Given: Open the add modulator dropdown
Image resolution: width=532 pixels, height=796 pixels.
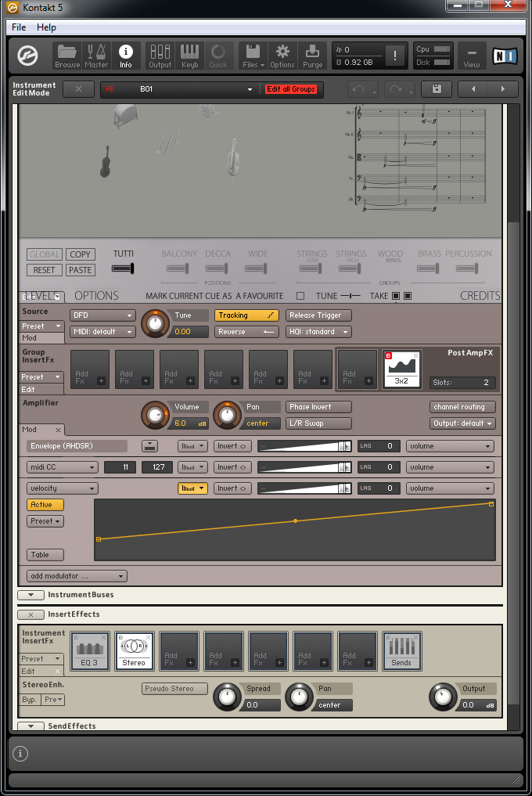Looking at the screenshot, I should tap(77, 576).
